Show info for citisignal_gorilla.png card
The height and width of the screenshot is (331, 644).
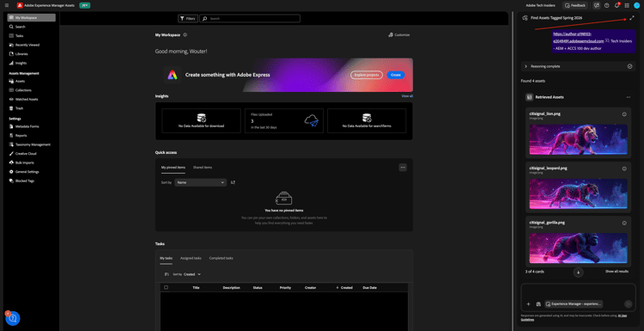pyautogui.click(x=624, y=223)
